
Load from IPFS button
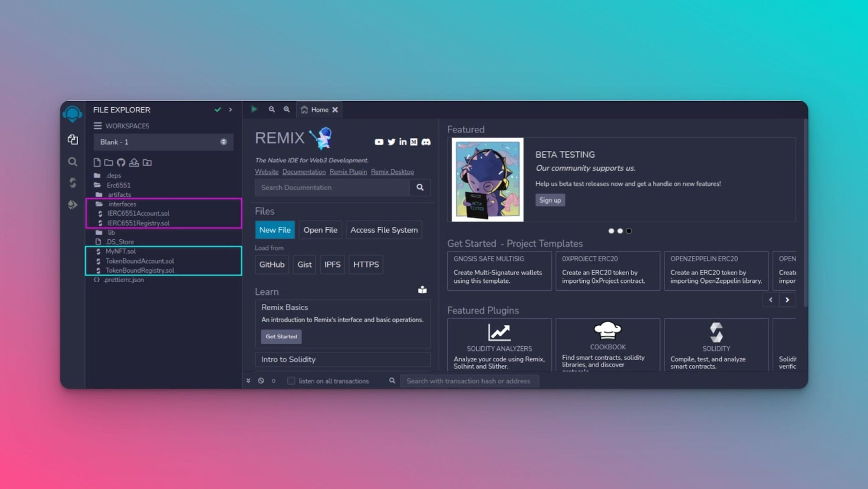(332, 264)
